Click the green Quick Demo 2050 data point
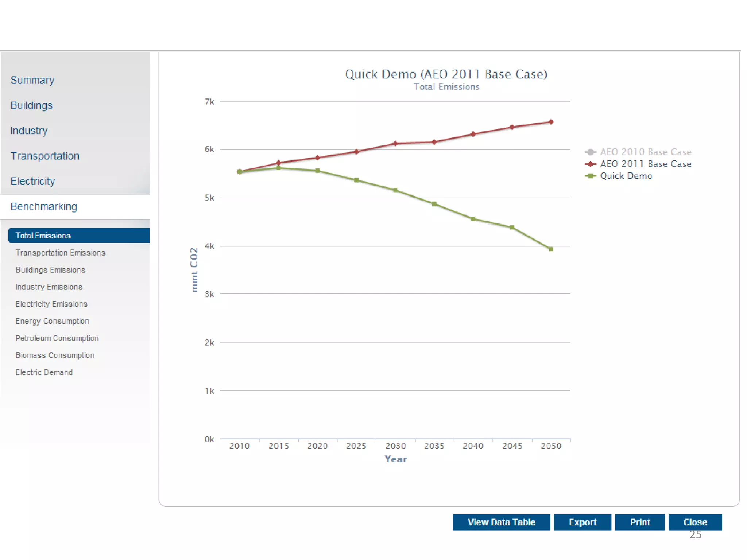Screen dimensions: 747x560 [x=551, y=249]
